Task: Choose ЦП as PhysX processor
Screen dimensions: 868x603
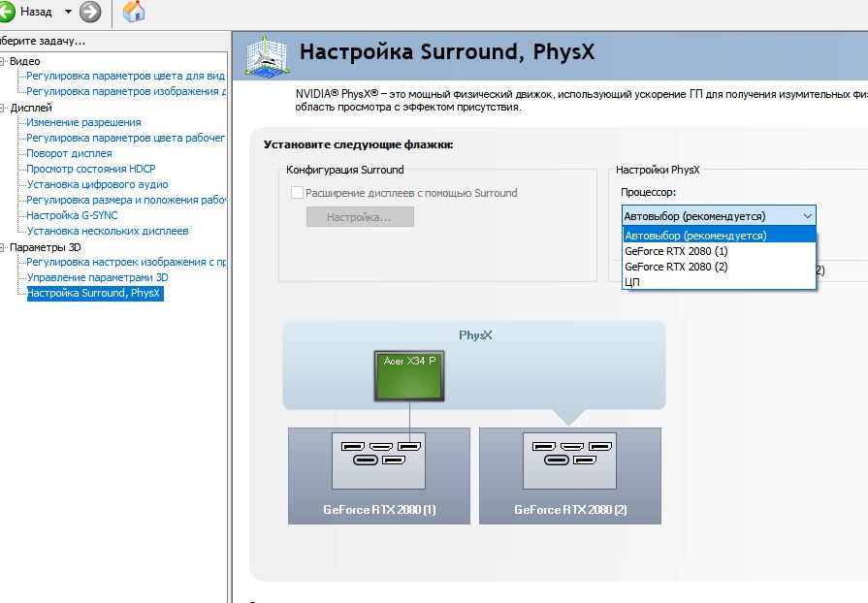Action: 719,282
